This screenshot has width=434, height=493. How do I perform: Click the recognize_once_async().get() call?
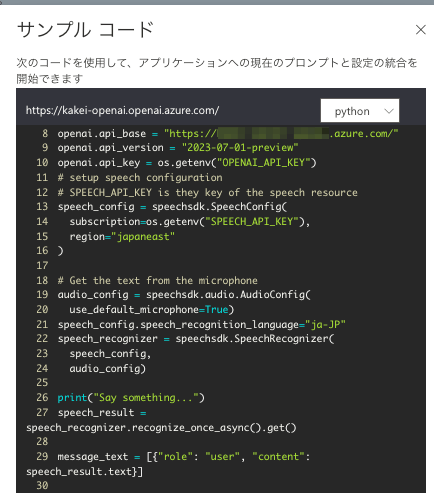point(214,428)
